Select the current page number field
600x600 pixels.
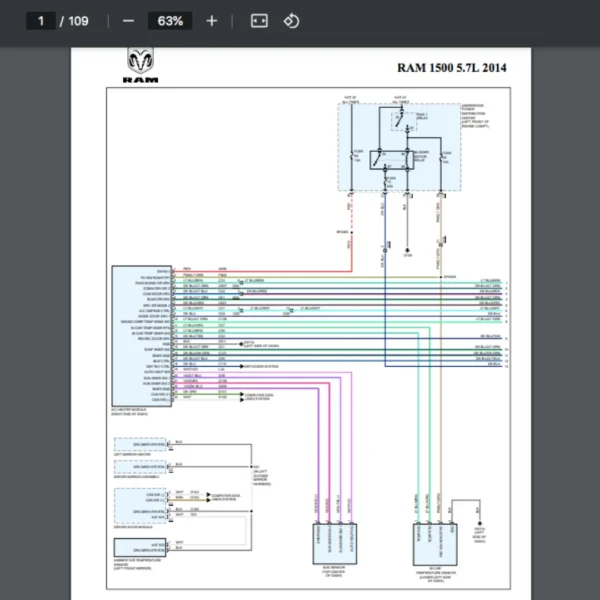(x=41, y=21)
